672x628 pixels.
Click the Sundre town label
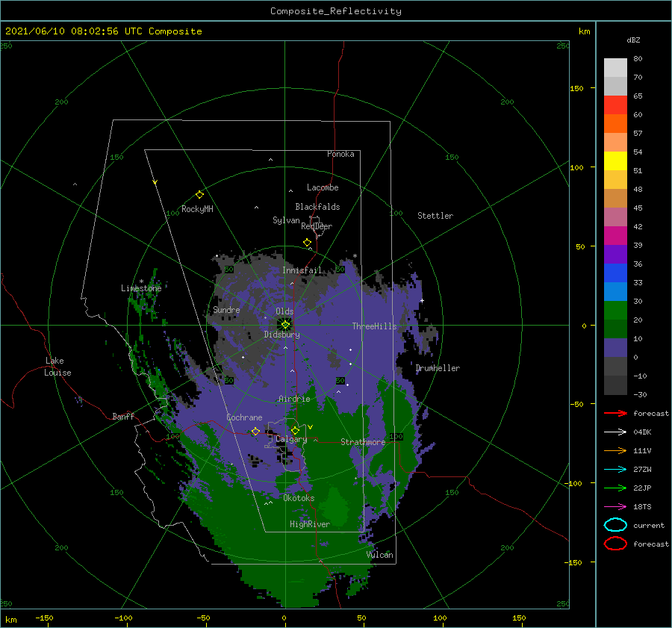click(x=226, y=309)
